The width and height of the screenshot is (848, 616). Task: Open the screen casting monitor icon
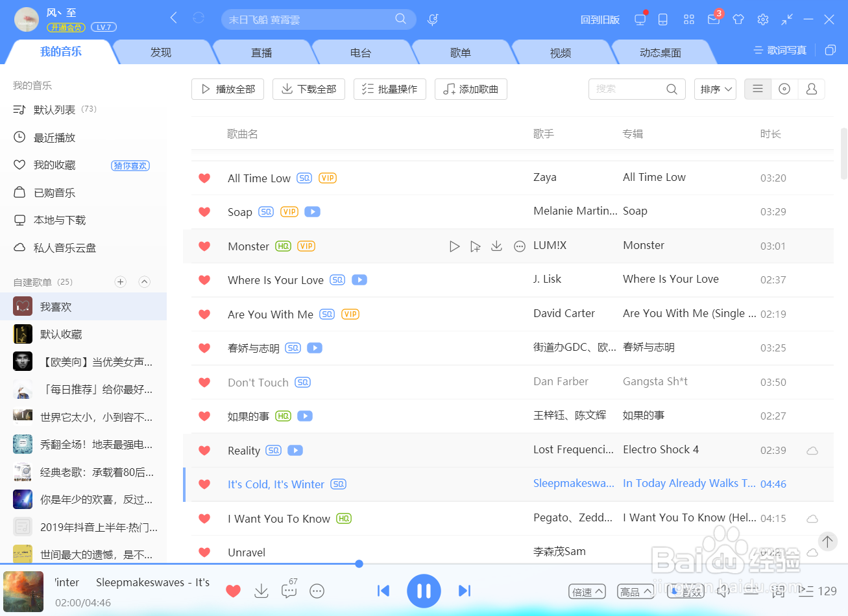640,19
